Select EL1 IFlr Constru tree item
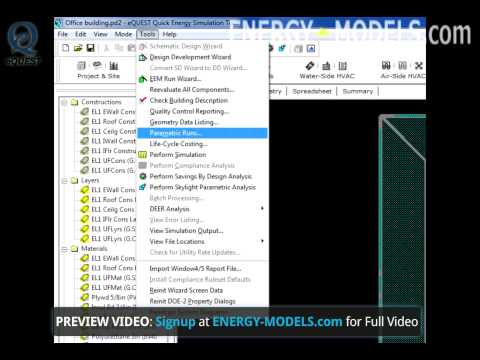Image resolution: width=480 pixels, height=360 pixels. coord(113,151)
